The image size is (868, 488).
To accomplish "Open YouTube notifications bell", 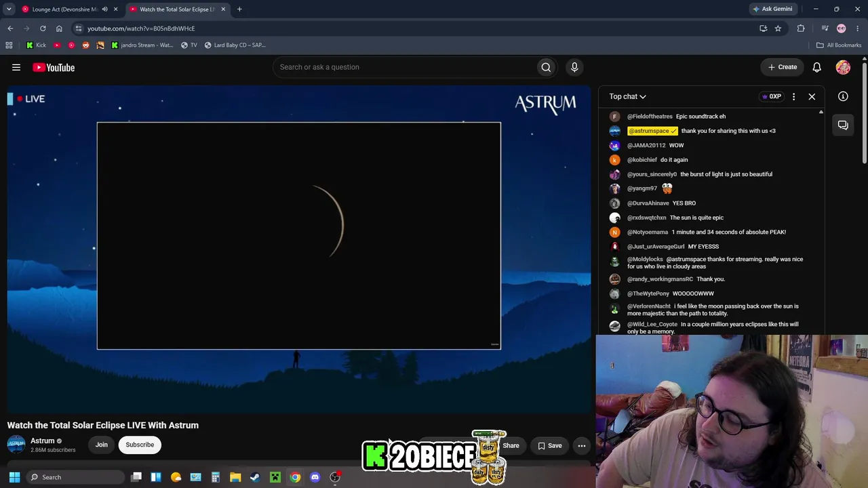I will (817, 67).
